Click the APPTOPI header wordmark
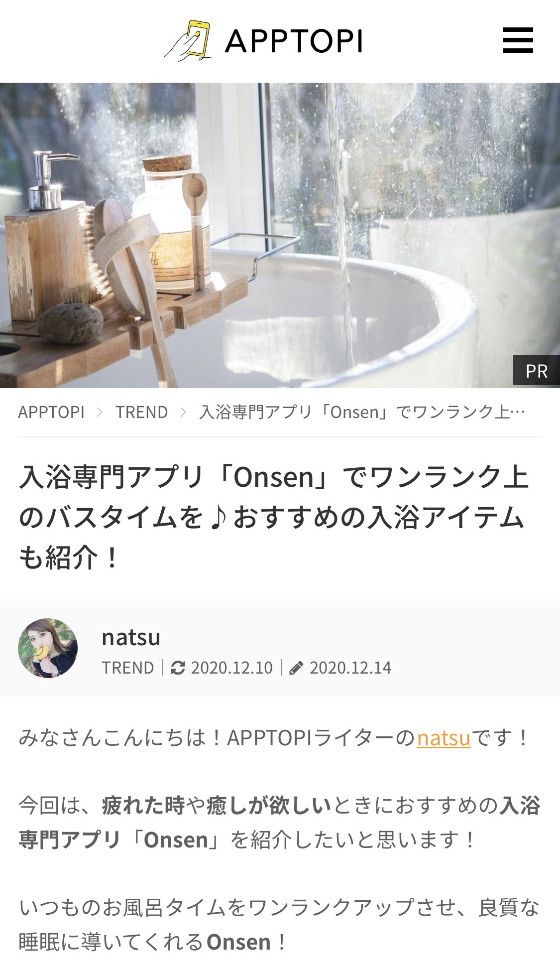The height and width of the screenshot is (976, 560). pyautogui.click(x=294, y=41)
